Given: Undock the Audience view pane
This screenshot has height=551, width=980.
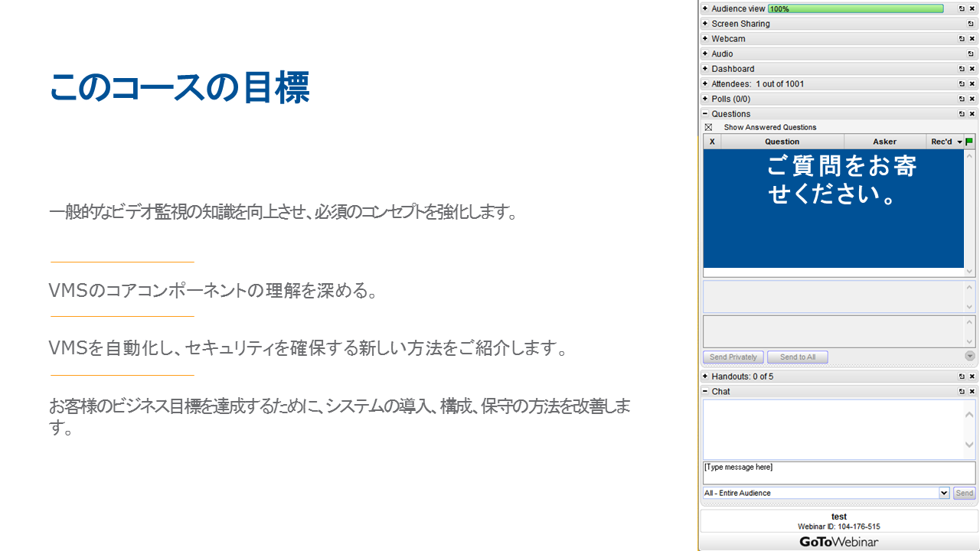Looking at the screenshot, I should pos(962,8).
